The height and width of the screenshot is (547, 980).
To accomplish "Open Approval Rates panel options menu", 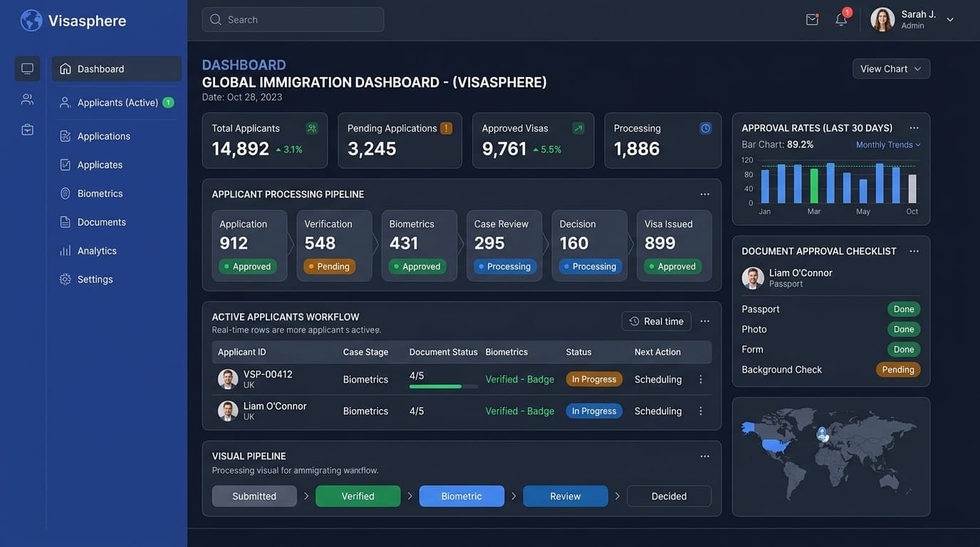I will [914, 128].
